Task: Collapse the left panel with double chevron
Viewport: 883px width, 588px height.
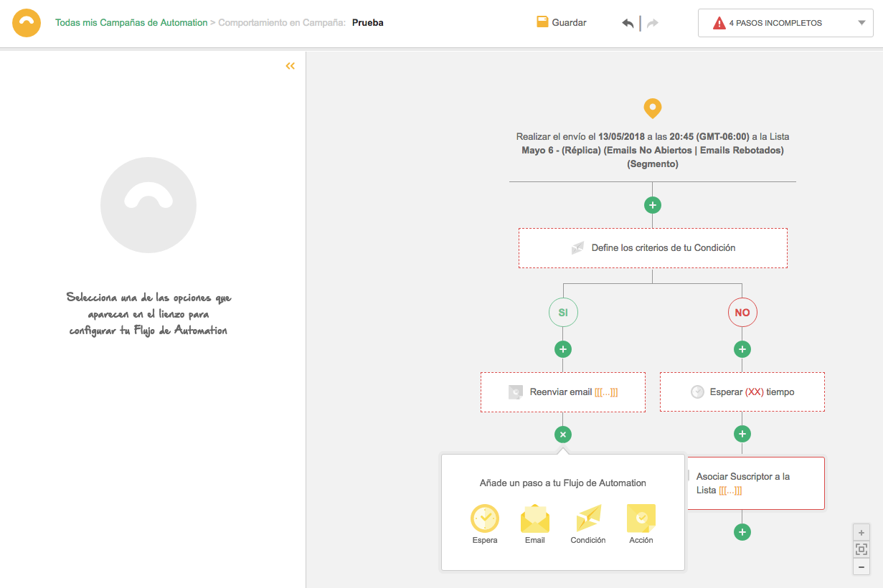Action: tap(290, 66)
